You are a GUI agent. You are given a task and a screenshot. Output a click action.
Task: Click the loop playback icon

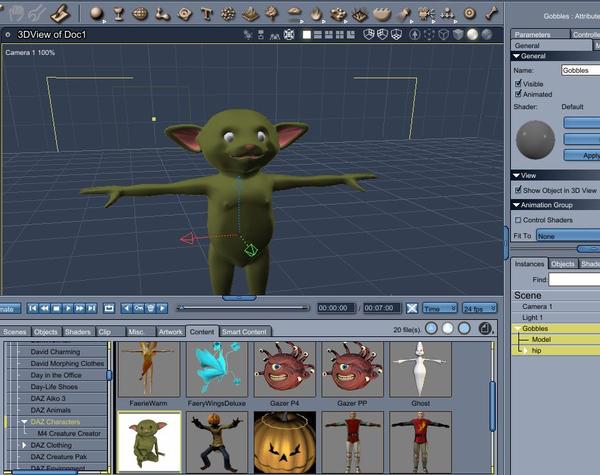(109, 308)
